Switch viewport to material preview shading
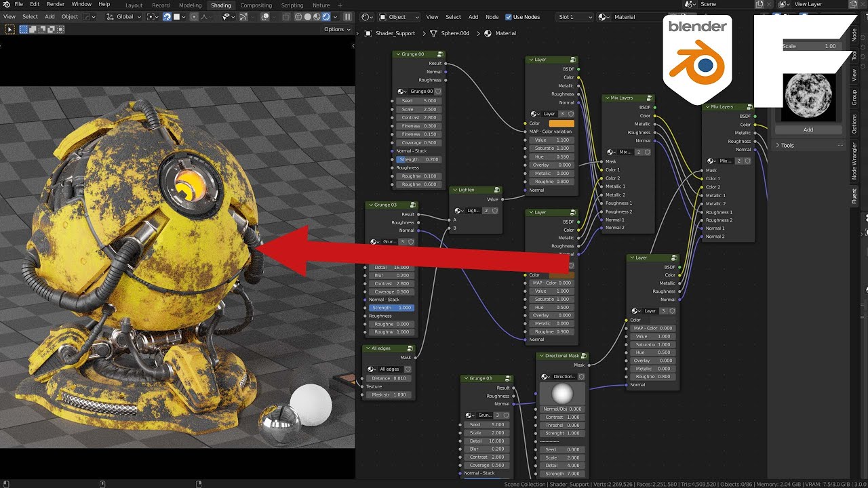 point(317,17)
